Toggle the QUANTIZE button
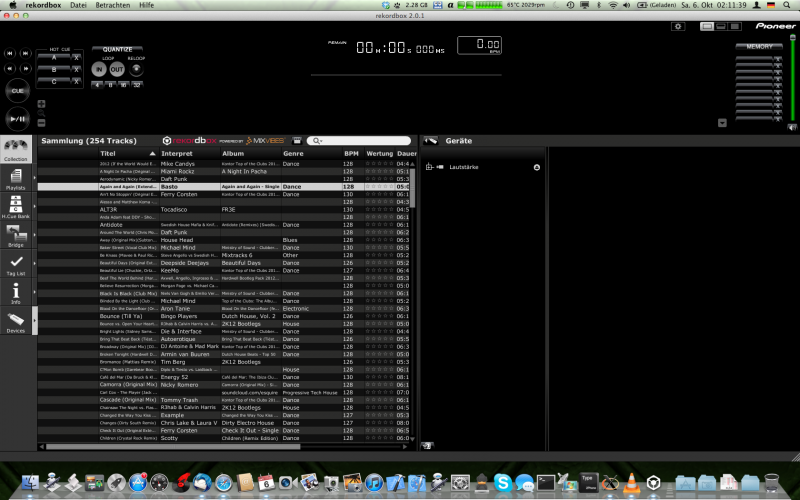 (x=117, y=49)
